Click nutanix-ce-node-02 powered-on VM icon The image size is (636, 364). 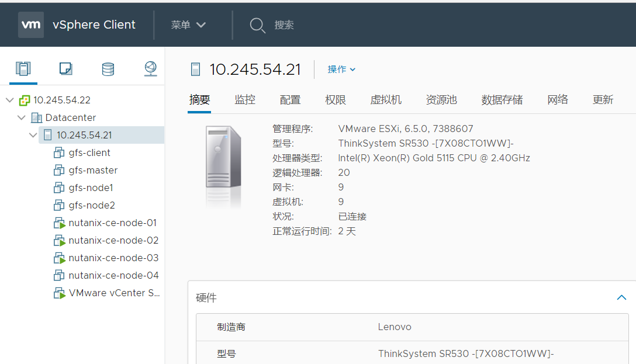point(59,240)
